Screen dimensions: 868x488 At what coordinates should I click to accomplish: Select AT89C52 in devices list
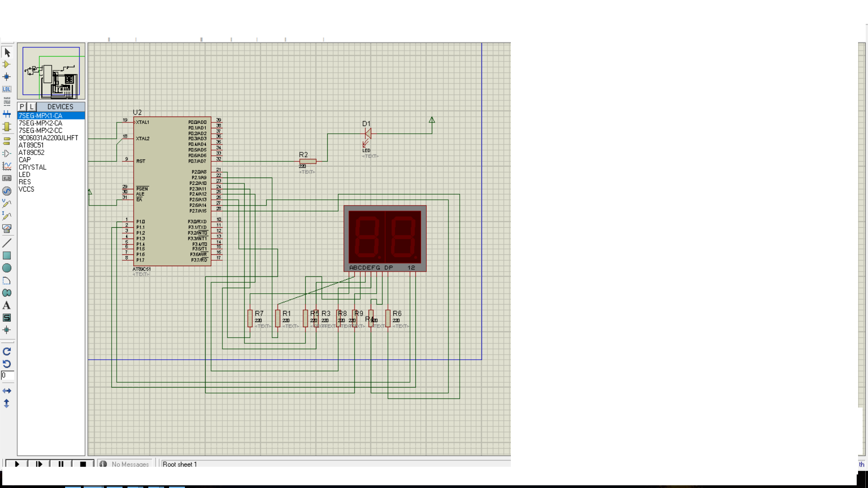point(51,152)
